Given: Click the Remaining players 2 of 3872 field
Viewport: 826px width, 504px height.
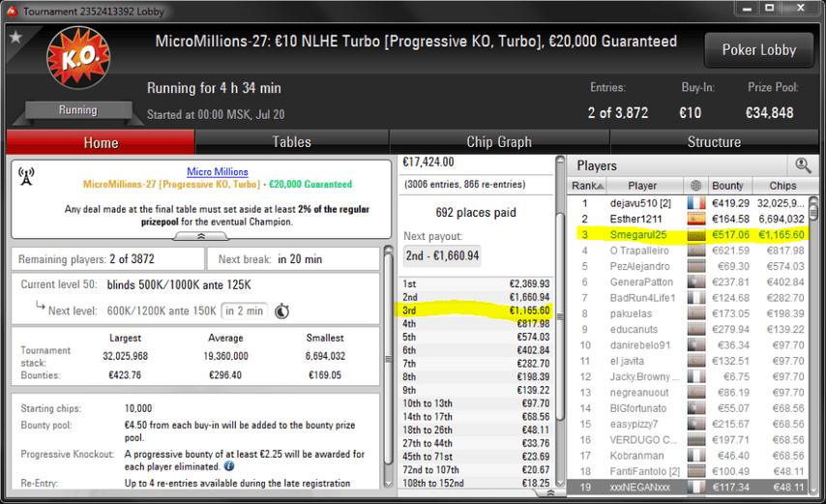Looking at the screenshot, I should click(x=108, y=259).
